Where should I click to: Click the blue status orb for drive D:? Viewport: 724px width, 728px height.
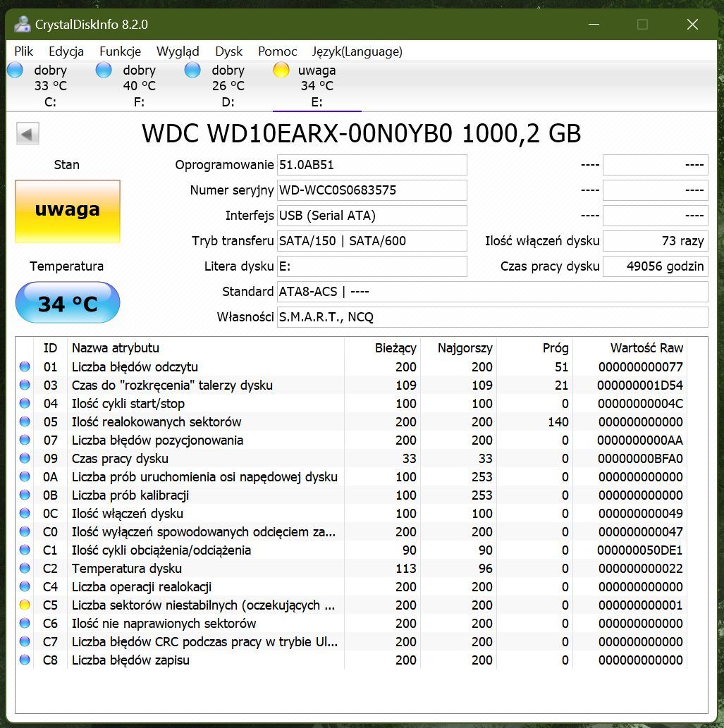point(192,70)
